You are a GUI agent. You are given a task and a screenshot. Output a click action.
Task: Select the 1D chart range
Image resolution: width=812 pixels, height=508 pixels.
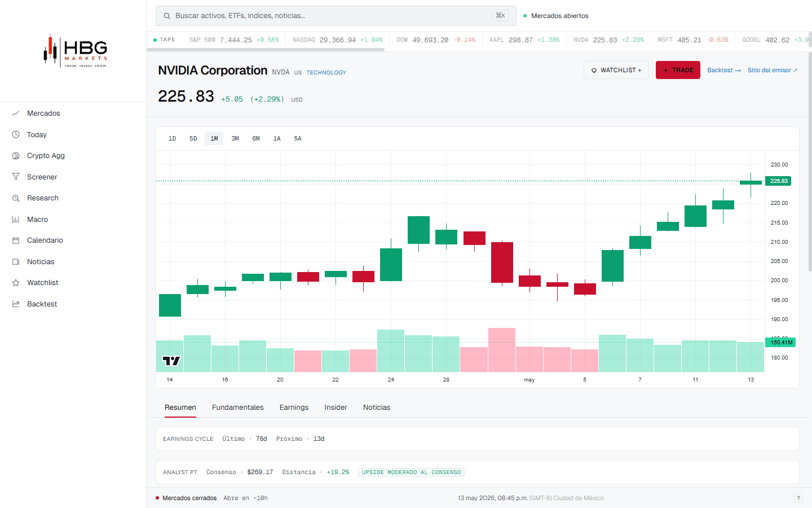[173, 139]
